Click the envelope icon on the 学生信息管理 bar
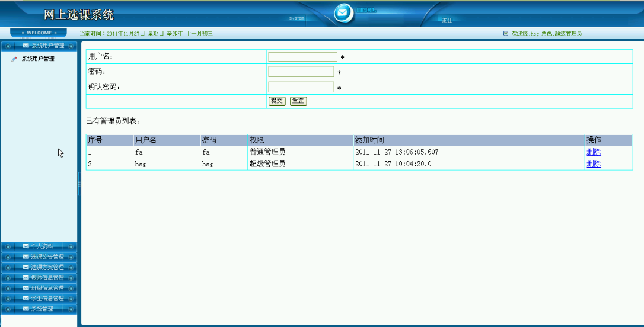The image size is (644, 327). 26,299
